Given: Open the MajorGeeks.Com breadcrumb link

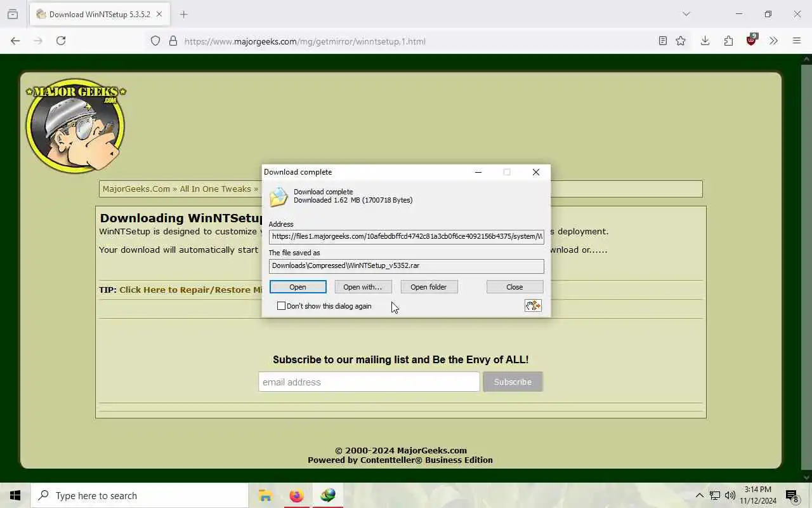Looking at the screenshot, I should point(136,189).
